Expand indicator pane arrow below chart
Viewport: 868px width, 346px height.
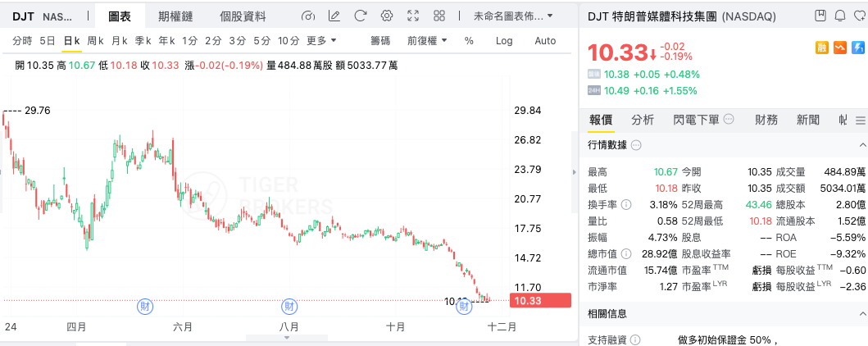[x=287, y=337]
